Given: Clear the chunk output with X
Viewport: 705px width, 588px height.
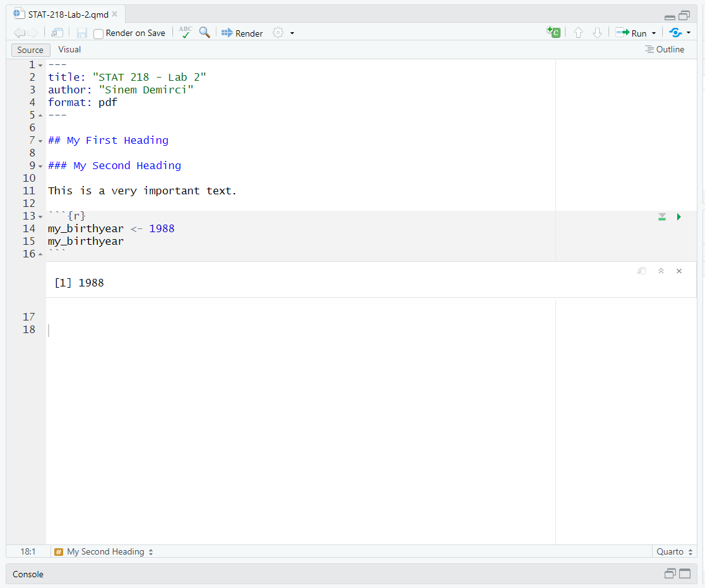Looking at the screenshot, I should tap(679, 271).
